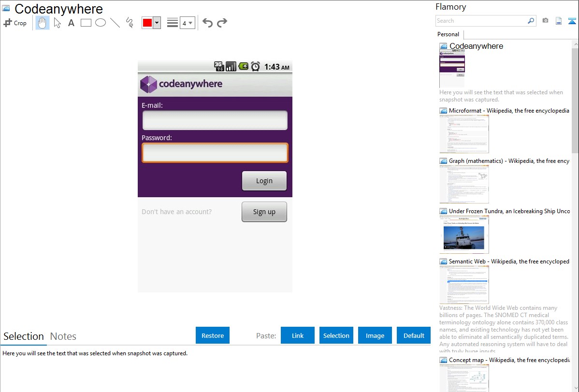Click the document page icon in Flamory

coord(559,21)
